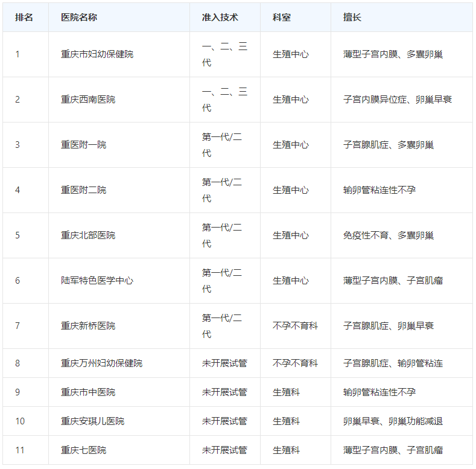Click on 重医附一院 in the table

(83, 145)
